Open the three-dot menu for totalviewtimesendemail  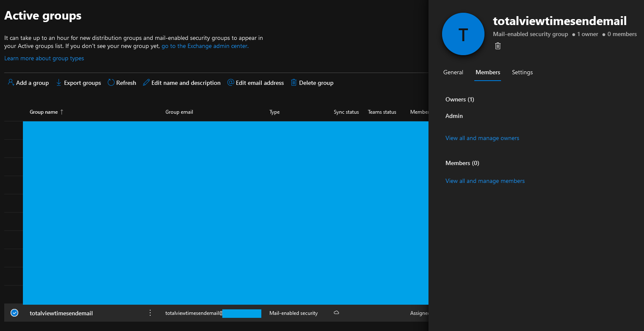coord(150,313)
